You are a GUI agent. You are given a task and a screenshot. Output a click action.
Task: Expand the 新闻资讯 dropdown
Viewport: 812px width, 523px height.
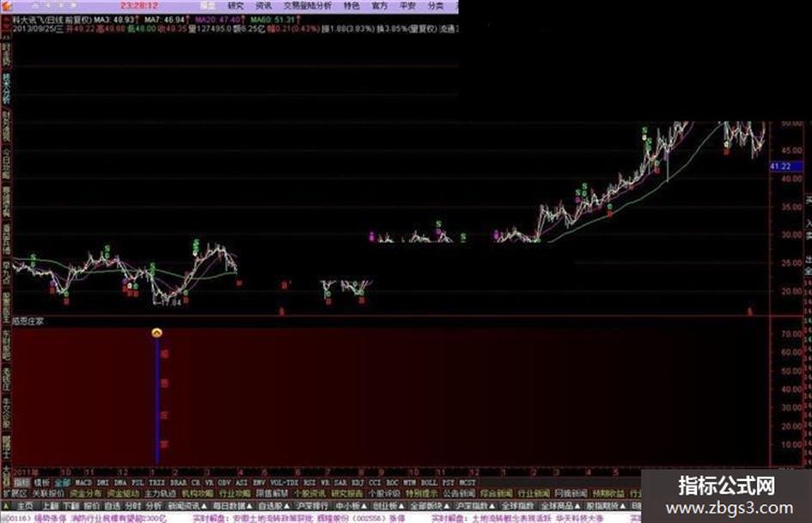187,505
